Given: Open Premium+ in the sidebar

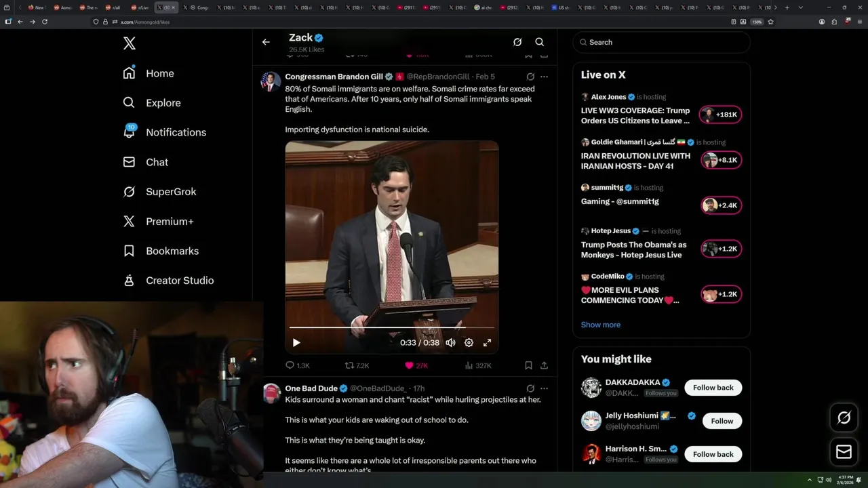Looking at the screenshot, I should (158, 221).
